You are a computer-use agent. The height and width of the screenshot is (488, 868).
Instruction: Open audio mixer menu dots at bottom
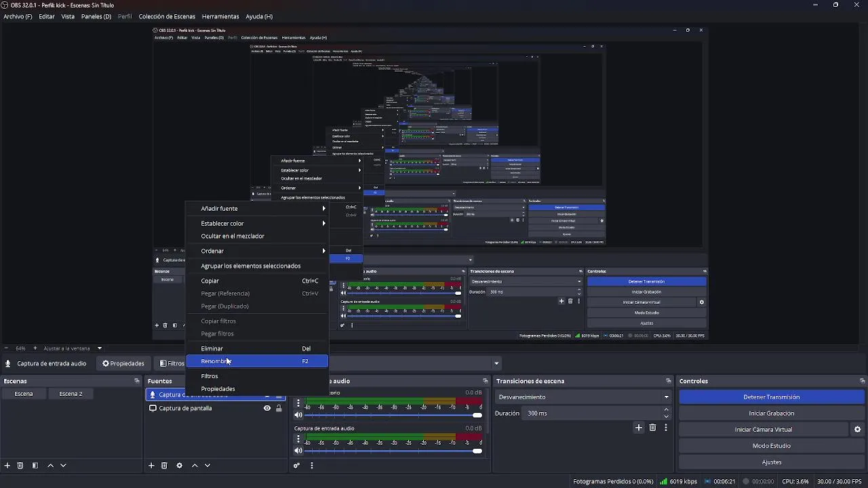click(x=312, y=466)
